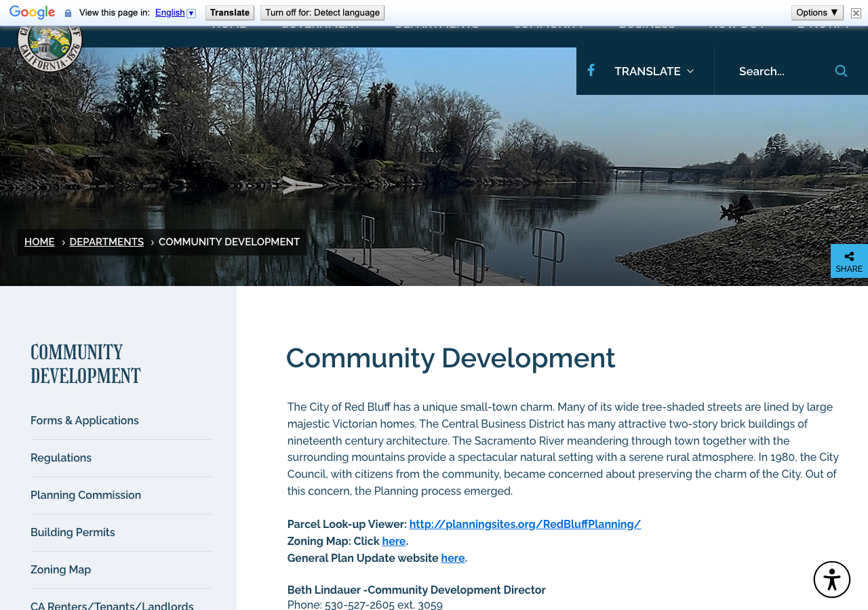The image size is (868, 610).
Task: Expand the TRANSLATE dropdown
Action: pos(654,71)
